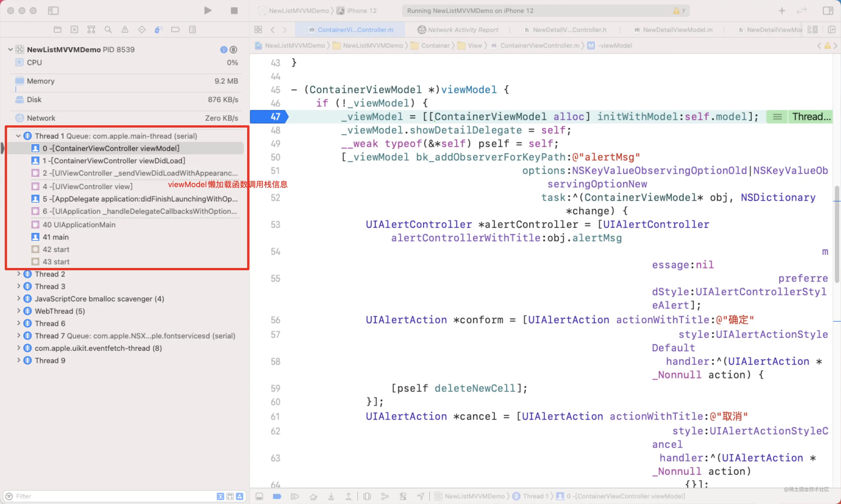Viewport: 841px width, 504px height.
Task: Toggle breakpoints activation in debug bar
Action: [277, 496]
